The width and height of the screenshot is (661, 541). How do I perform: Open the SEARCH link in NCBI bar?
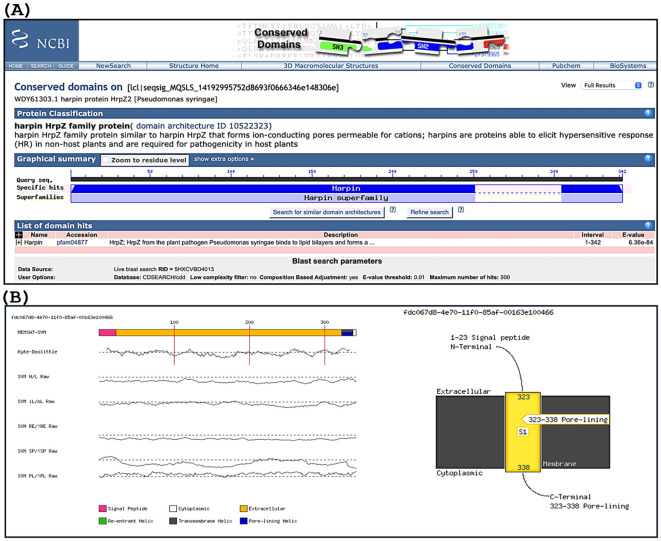click(41, 66)
